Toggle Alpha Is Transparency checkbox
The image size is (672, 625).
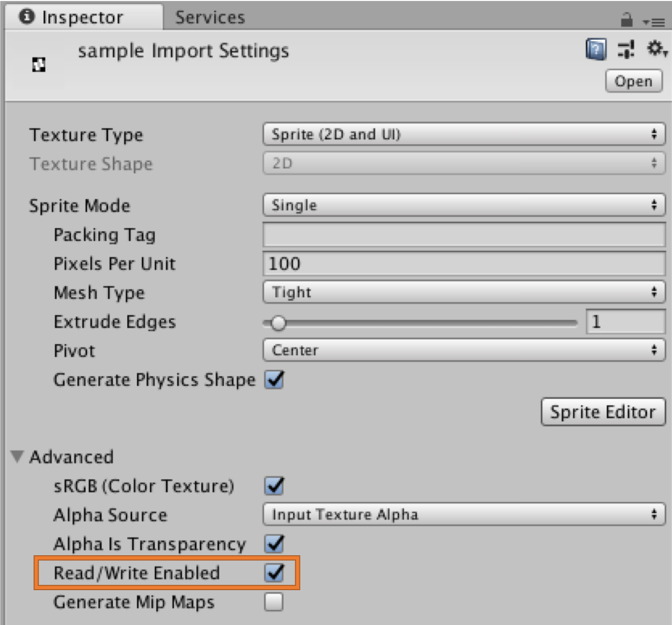(274, 544)
